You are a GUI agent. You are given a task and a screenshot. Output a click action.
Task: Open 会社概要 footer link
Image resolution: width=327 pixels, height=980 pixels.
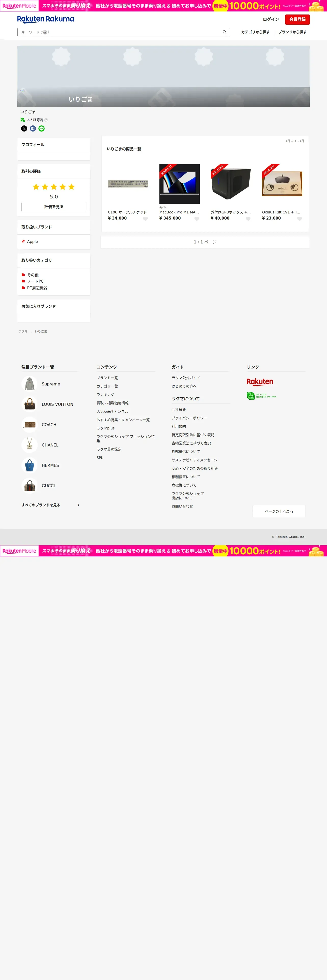[179, 410]
